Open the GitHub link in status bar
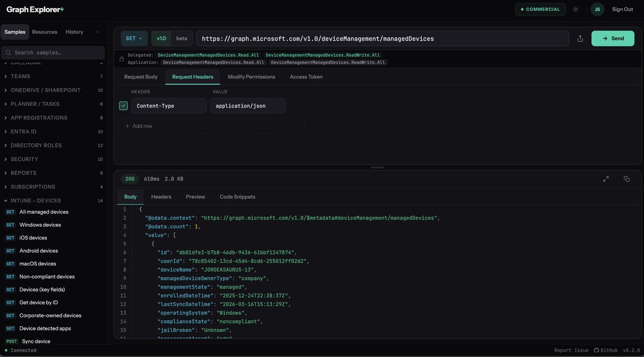 (x=605, y=350)
